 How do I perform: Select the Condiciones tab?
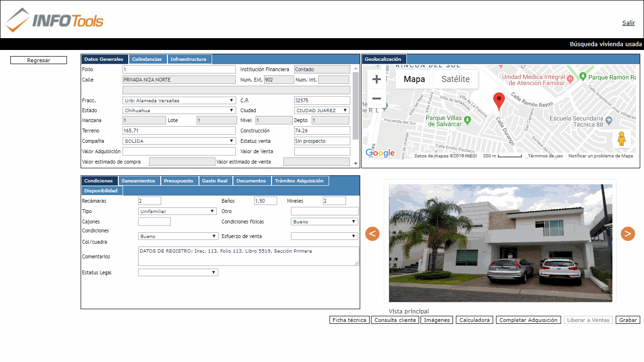coord(99,181)
